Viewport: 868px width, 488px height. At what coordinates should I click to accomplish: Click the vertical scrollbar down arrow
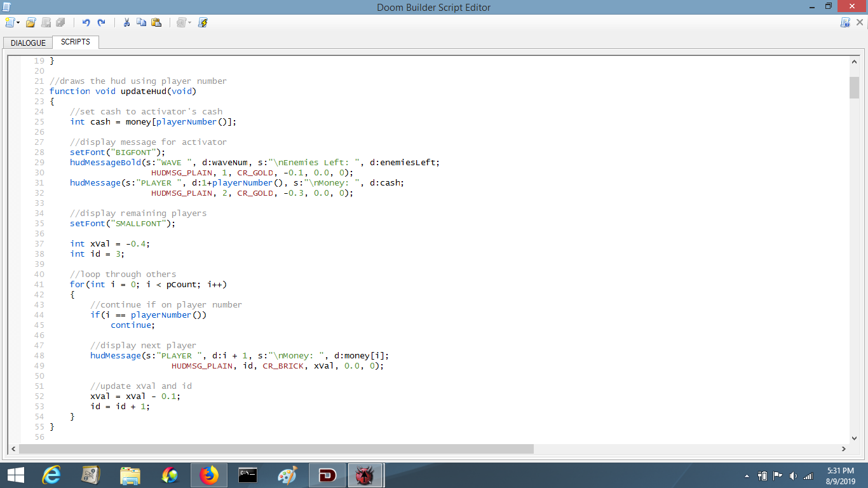[854, 438]
